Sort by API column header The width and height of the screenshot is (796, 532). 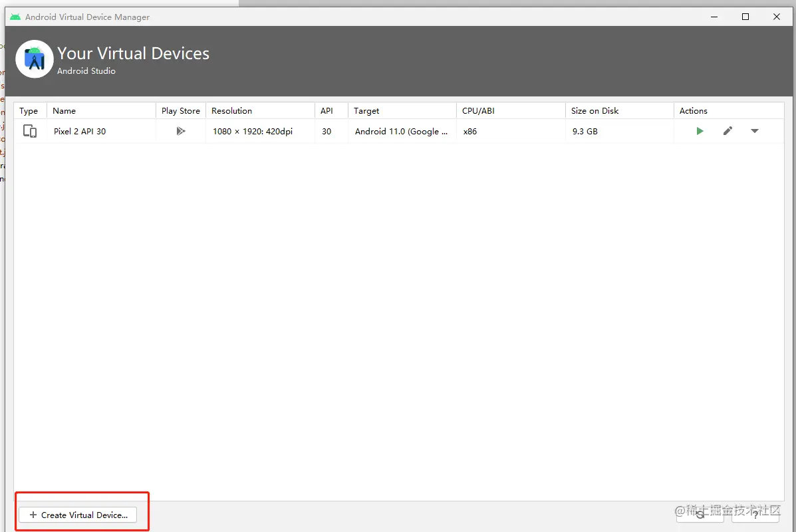coord(331,110)
